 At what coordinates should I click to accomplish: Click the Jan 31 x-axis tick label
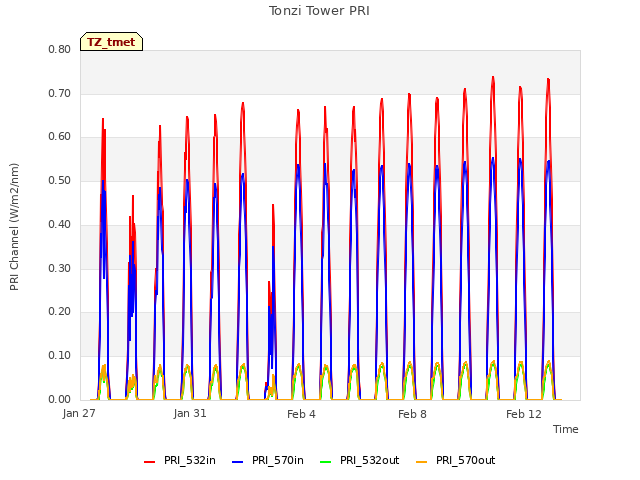click(190, 413)
